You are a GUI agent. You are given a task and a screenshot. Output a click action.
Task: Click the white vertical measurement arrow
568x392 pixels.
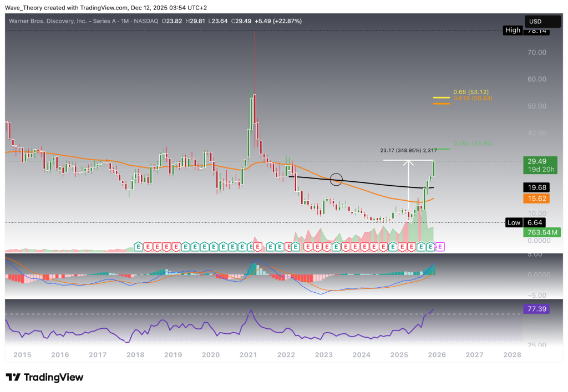tap(409, 189)
